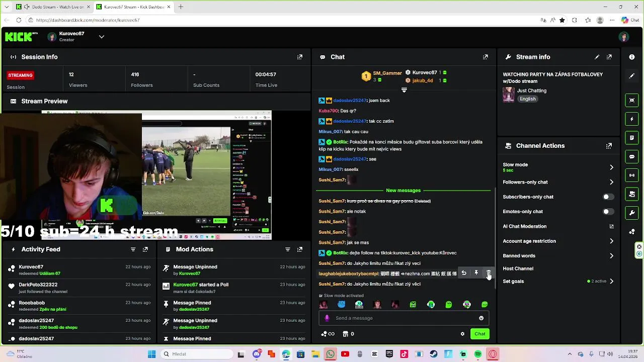Open the Kurovec67 creator dropdown
Screen dimensions: 644x362
click(x=102, y=37)
